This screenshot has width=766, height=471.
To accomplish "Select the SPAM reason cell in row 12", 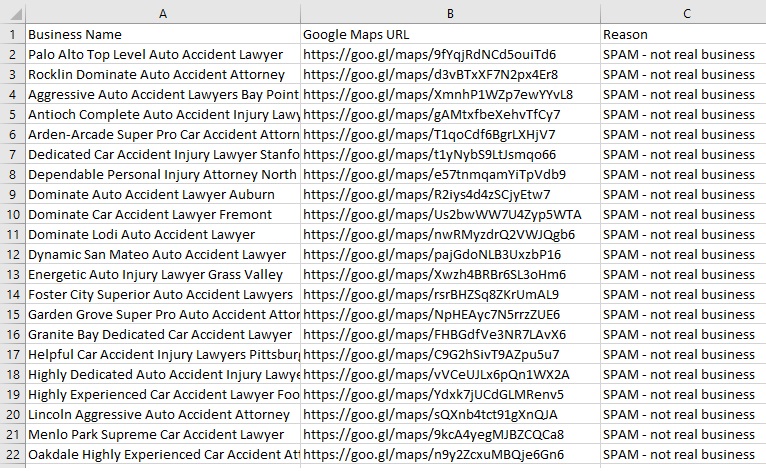I will click(x=683, y=255).
